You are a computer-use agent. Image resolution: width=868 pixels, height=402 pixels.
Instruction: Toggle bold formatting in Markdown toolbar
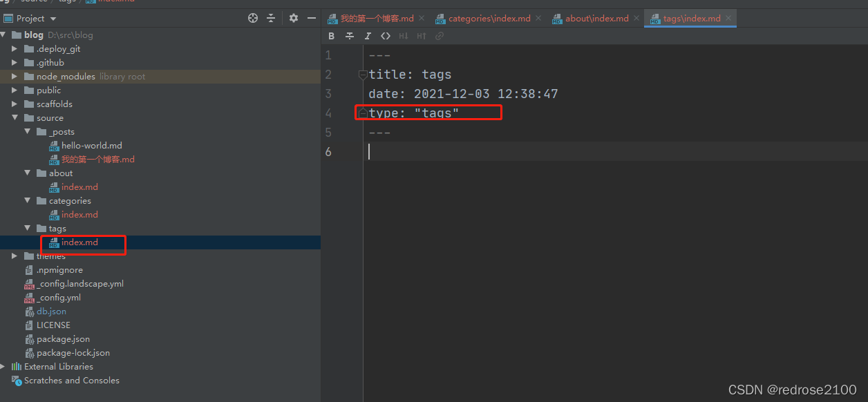click(332, 36)
